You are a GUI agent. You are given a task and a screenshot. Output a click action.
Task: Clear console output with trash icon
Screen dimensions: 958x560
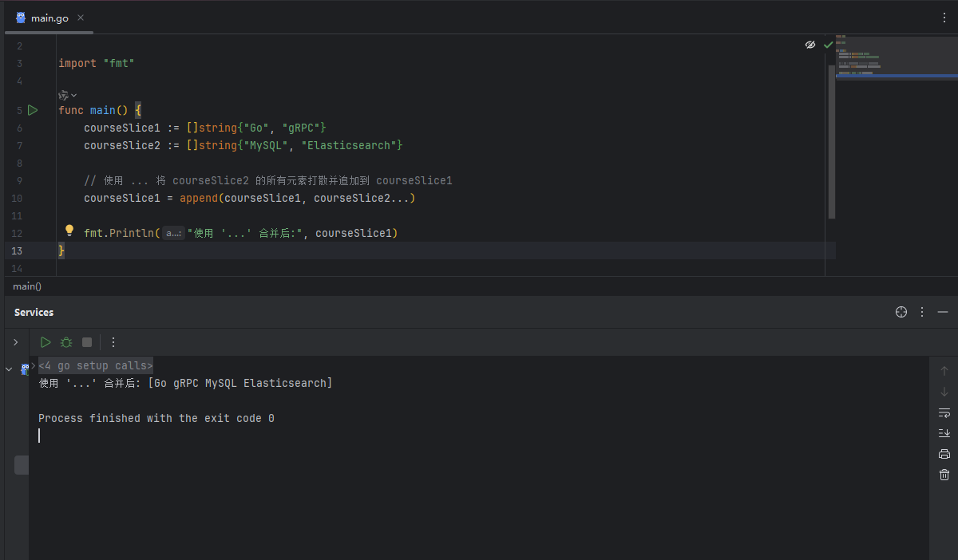[x=944, y=475]
